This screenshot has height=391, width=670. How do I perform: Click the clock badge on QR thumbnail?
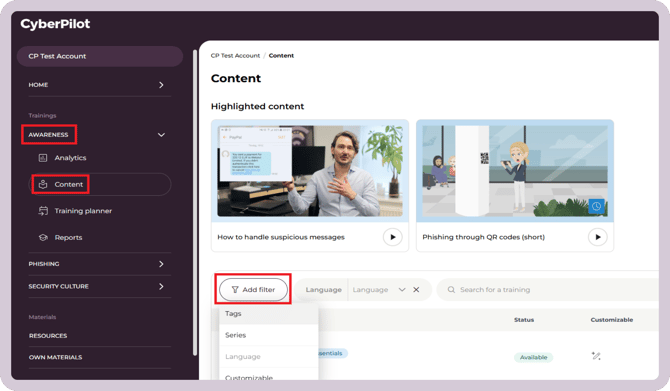pyautogui.click(x=597, y=206)
